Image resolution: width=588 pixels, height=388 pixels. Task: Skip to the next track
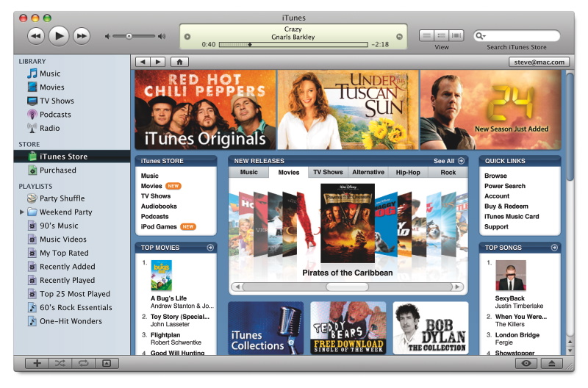coord(82,35)
